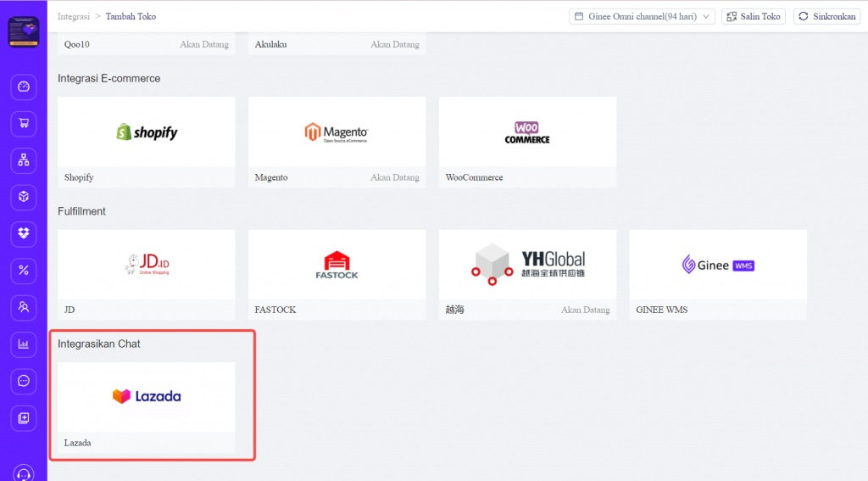Select the Magento logo card
This screenshot has height=481, width=868.
click(337, 131)
